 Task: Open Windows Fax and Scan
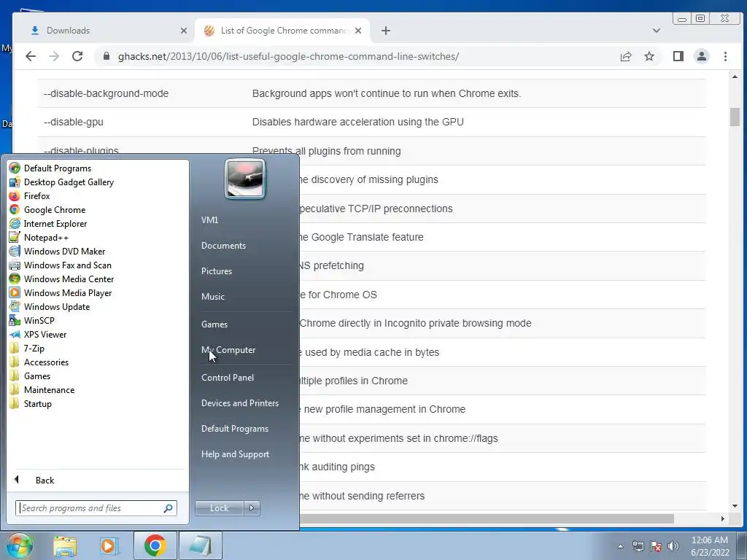[61, 265]
